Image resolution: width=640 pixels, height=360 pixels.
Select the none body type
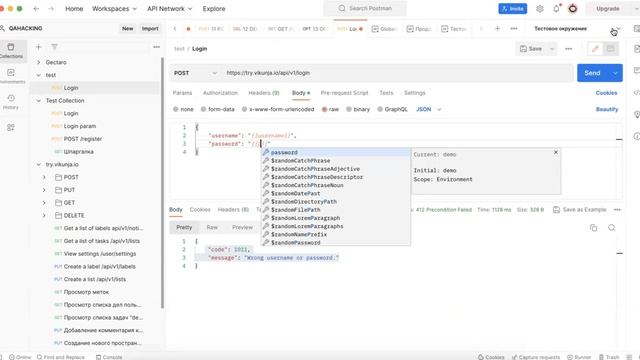point(183,109)
